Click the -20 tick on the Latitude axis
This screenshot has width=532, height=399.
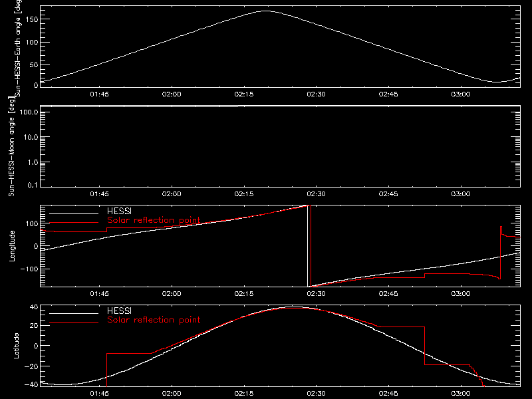coord(32,366)
